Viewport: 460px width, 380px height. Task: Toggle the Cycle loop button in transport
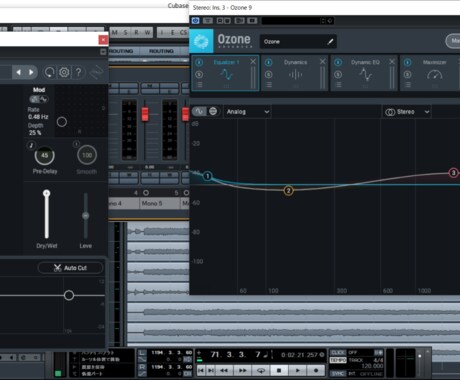point(261,370)
